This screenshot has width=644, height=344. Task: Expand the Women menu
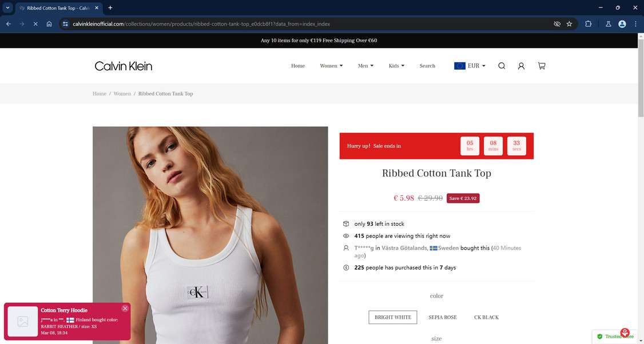pos(331,66)
